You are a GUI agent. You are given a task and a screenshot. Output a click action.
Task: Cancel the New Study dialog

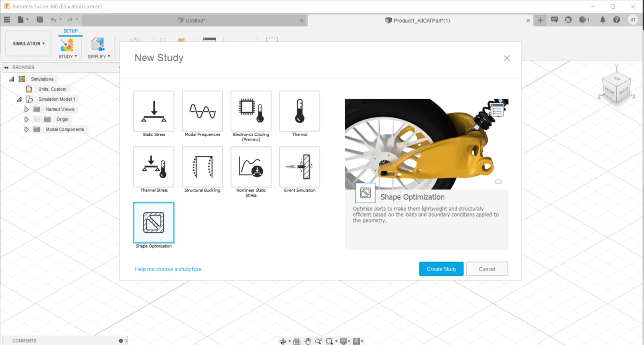click(x=487, y=269)
